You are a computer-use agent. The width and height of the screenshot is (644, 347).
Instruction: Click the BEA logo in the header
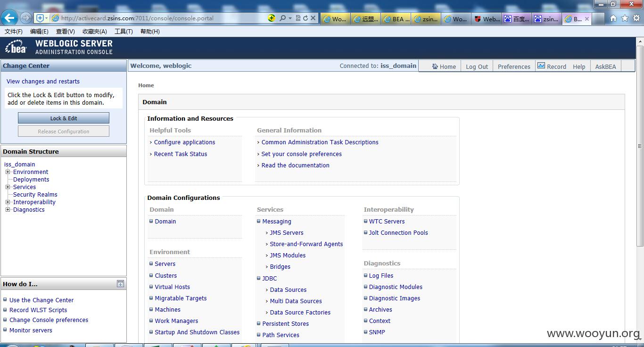tap(16, 47)
